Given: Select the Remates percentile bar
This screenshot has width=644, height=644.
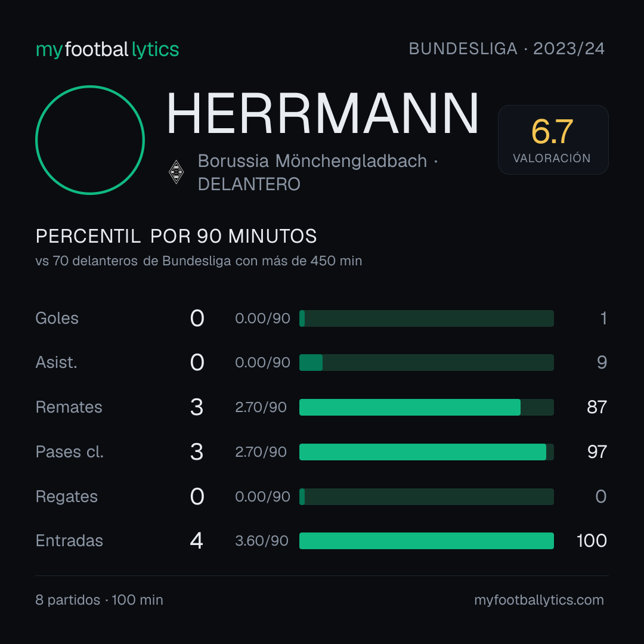Looking at the screenshot, I should click(x=426, y=407).
